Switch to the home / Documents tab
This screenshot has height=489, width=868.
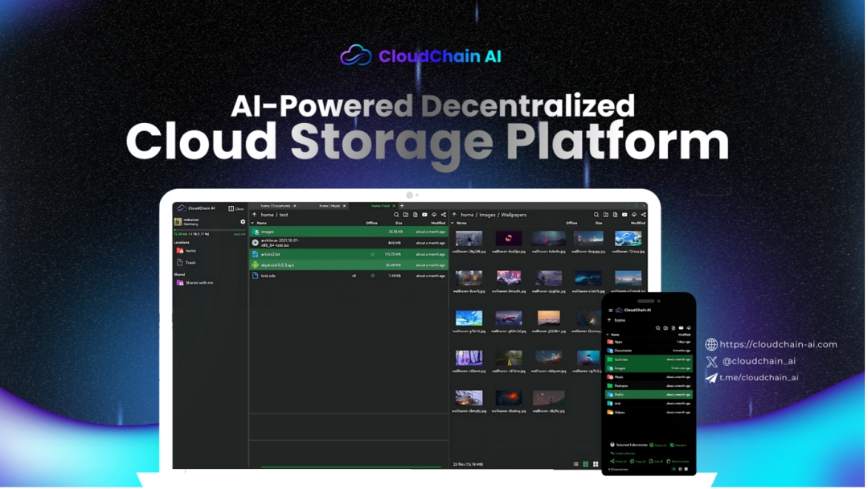(x=275, y=206)
